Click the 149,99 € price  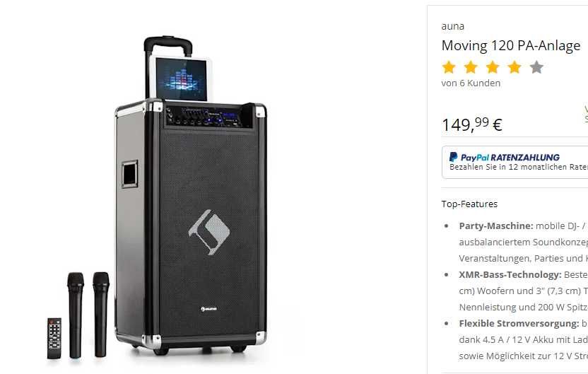472,124
